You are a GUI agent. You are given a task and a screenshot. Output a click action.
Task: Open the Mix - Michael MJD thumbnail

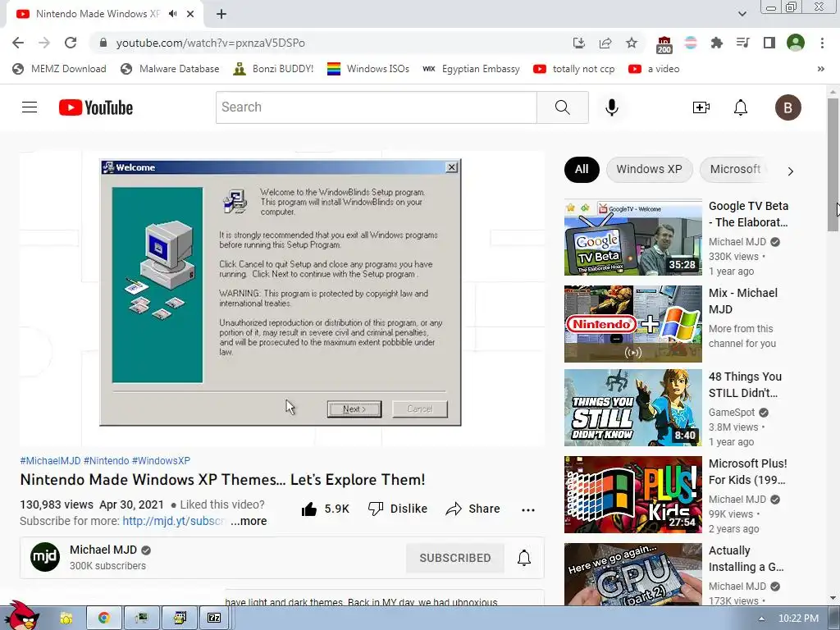coord(632,324)
